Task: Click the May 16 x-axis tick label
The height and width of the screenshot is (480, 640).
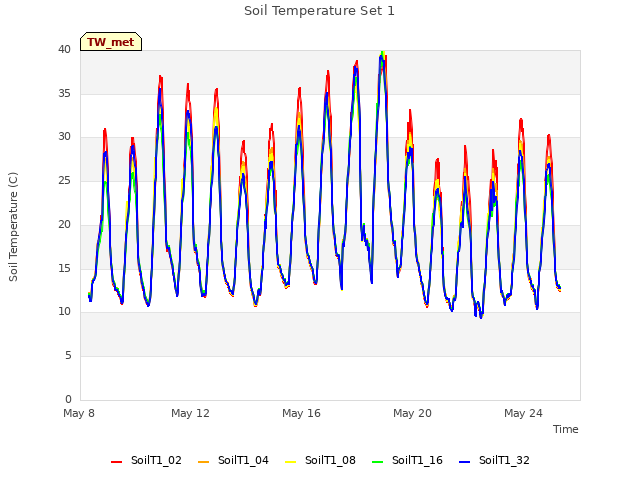Action: coord(301,413)
